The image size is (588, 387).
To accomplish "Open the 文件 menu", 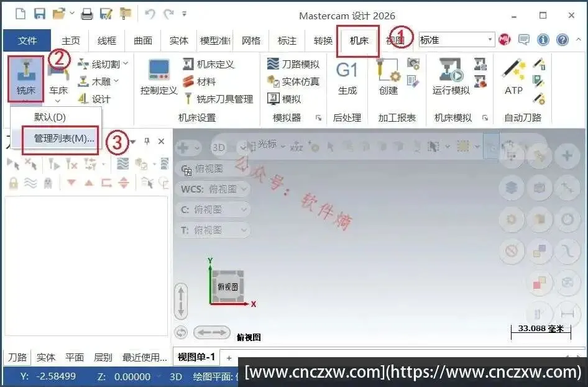I will tap(27, 40).
